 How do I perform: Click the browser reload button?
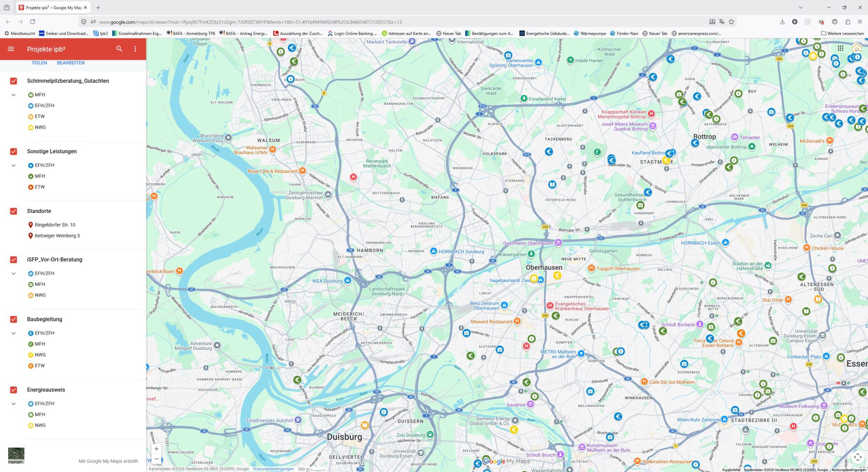33,22
